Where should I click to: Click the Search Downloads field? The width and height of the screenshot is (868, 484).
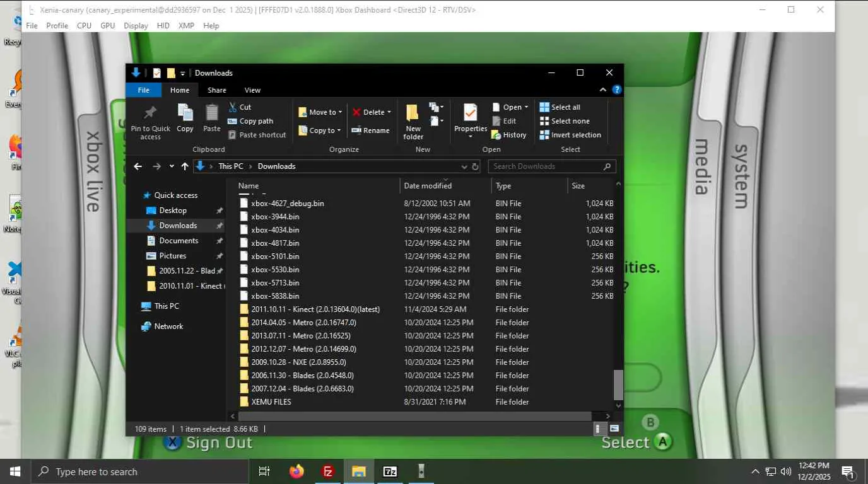(x=551, y=166)
